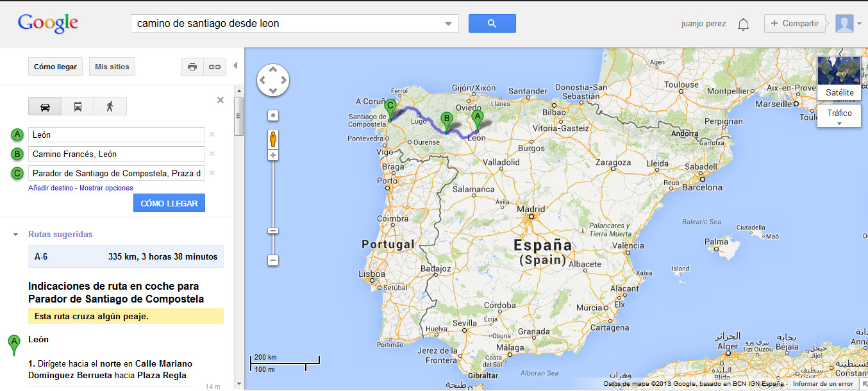
Task: Click the my location circle button
Action: [x=273, y=116]
